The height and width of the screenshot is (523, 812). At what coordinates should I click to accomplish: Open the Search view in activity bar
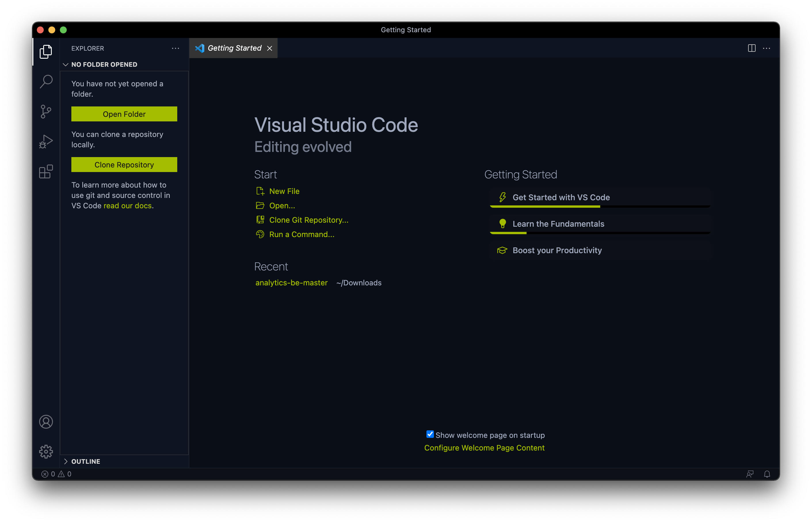46,81
